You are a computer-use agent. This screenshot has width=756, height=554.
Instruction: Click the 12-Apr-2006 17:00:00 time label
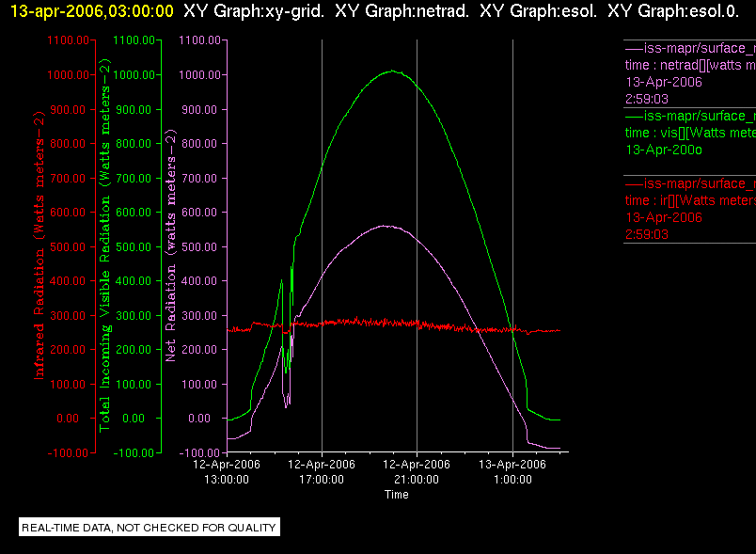click(322, 471)
